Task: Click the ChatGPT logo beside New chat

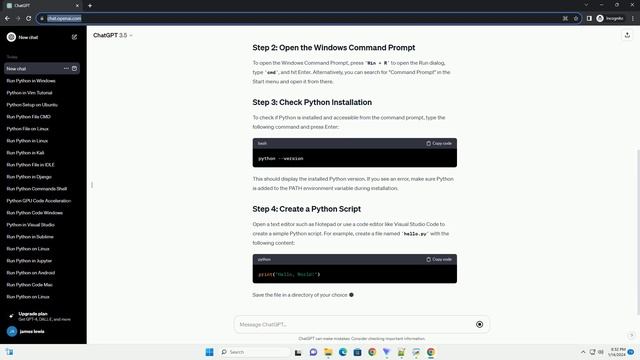Action: [11, 37]
